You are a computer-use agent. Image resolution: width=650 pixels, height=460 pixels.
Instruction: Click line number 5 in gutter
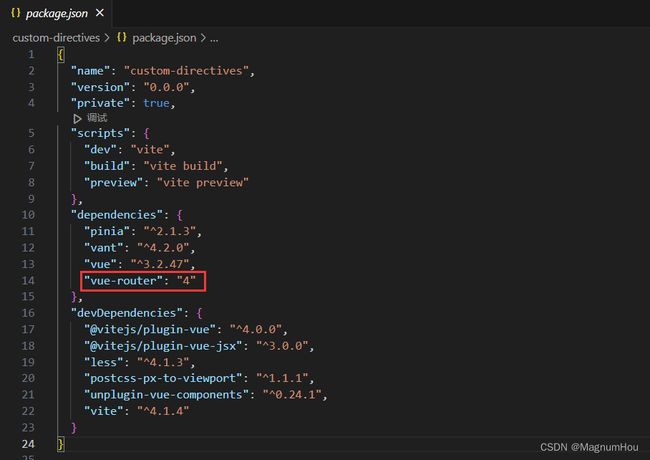click(31, 133)
